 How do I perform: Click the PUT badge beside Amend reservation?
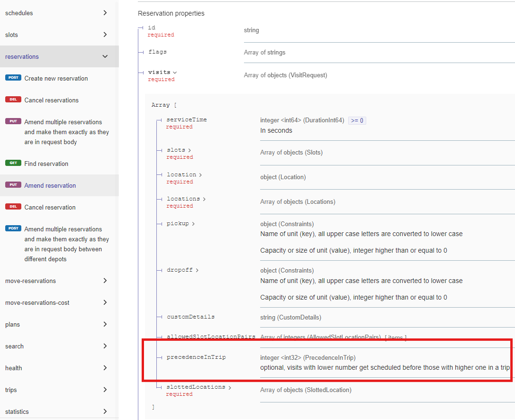coord(13,185)
